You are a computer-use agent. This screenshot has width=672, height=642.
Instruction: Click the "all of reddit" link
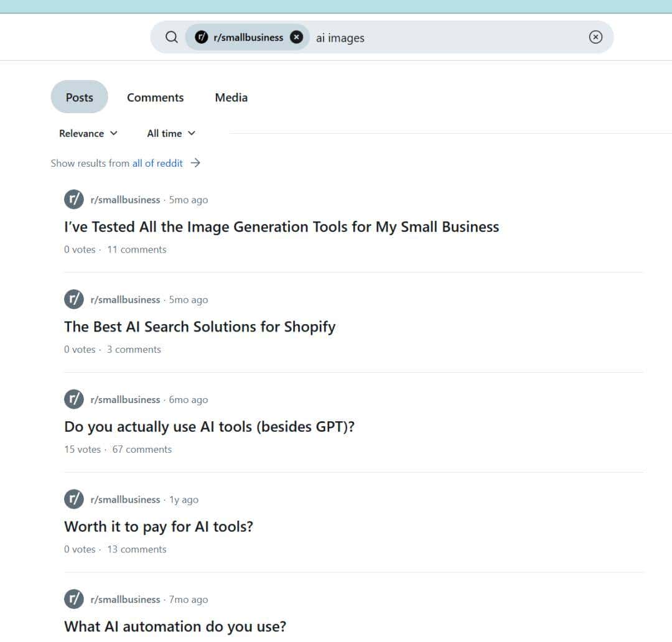(x=157, y=163)
